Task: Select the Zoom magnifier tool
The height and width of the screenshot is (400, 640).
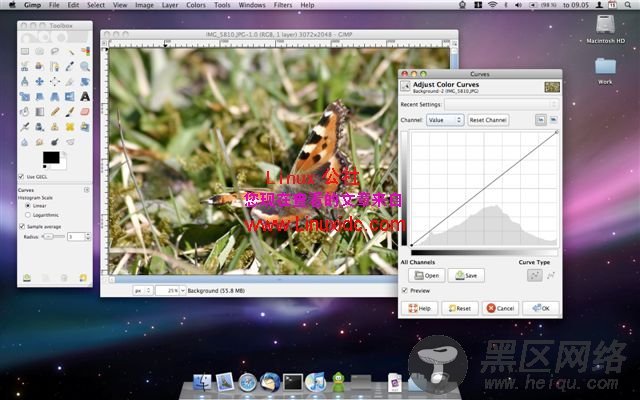Action: [x=85, y=67]
